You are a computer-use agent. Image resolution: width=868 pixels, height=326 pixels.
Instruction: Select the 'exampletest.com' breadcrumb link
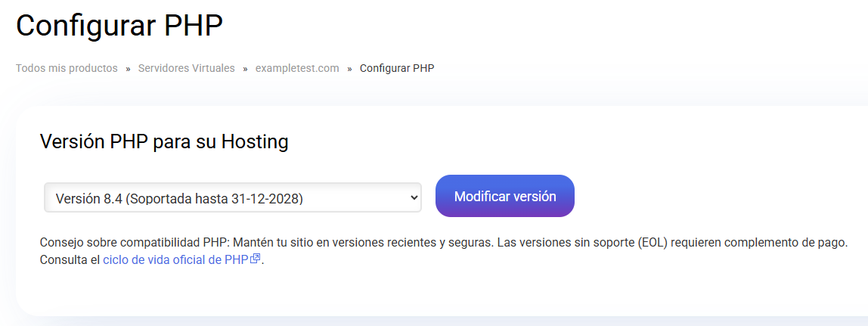click(x=297, y=68)
